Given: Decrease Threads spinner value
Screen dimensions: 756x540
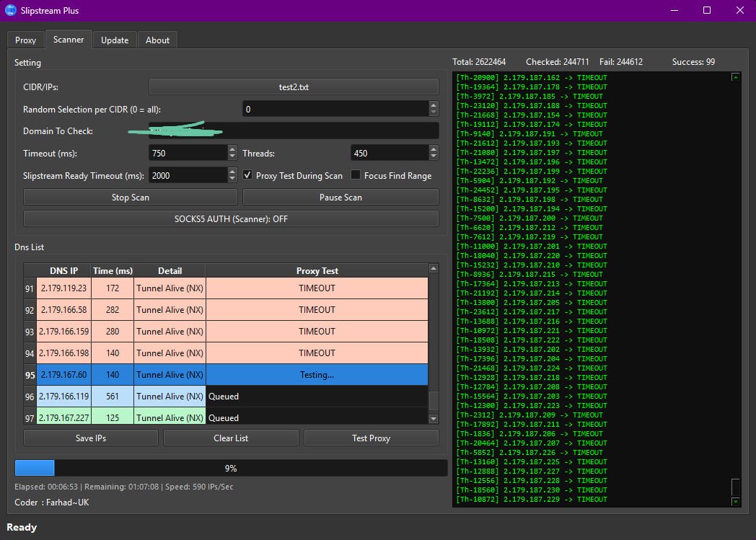Looking at the screenshot, I should [434, 157].
